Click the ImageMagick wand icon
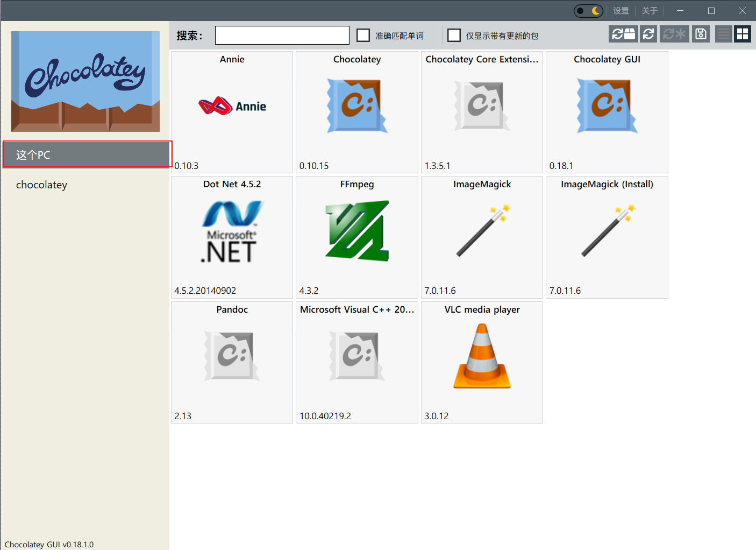 [x=482, y=231]
